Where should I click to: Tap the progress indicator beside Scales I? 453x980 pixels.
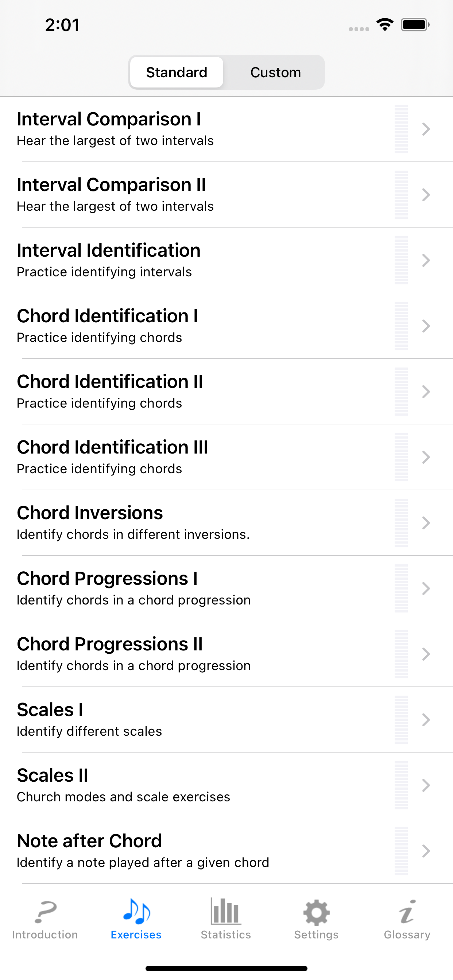pos(401,720)
